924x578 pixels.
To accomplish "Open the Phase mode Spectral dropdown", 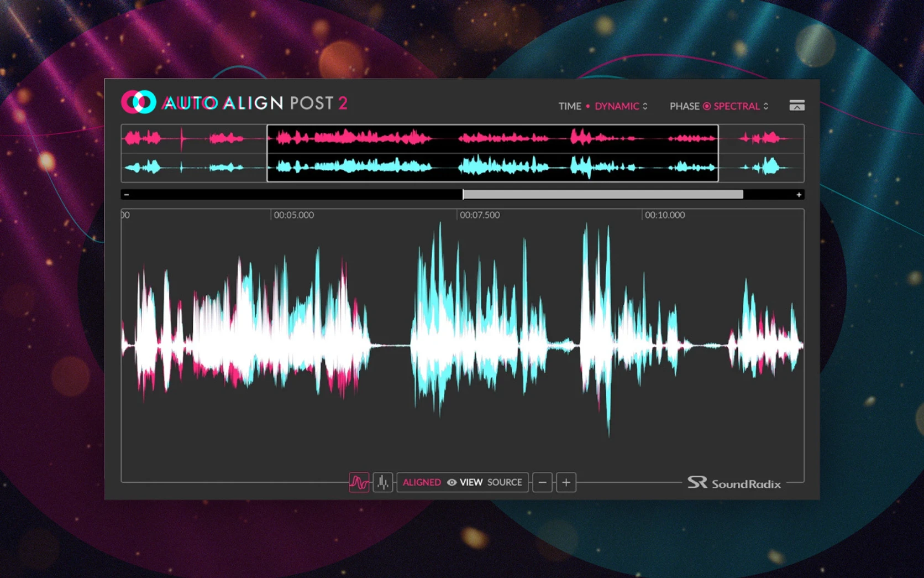I will (736, 106).
